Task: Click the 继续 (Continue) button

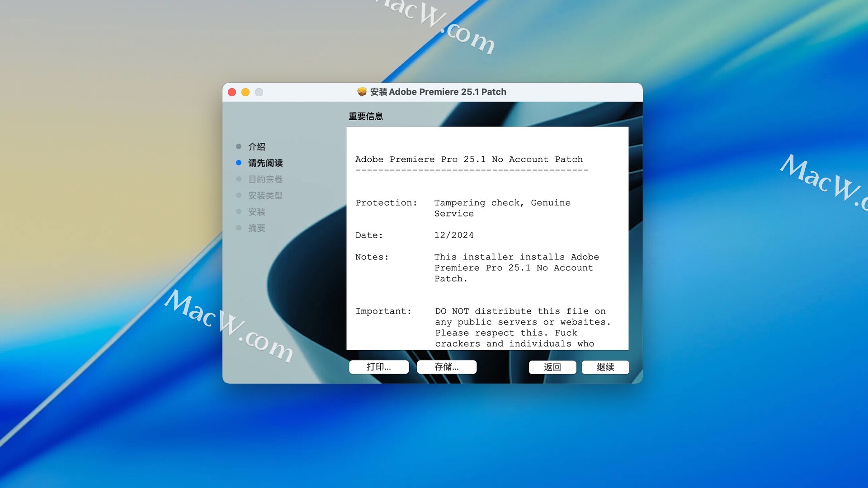Action: pos(605,367)
